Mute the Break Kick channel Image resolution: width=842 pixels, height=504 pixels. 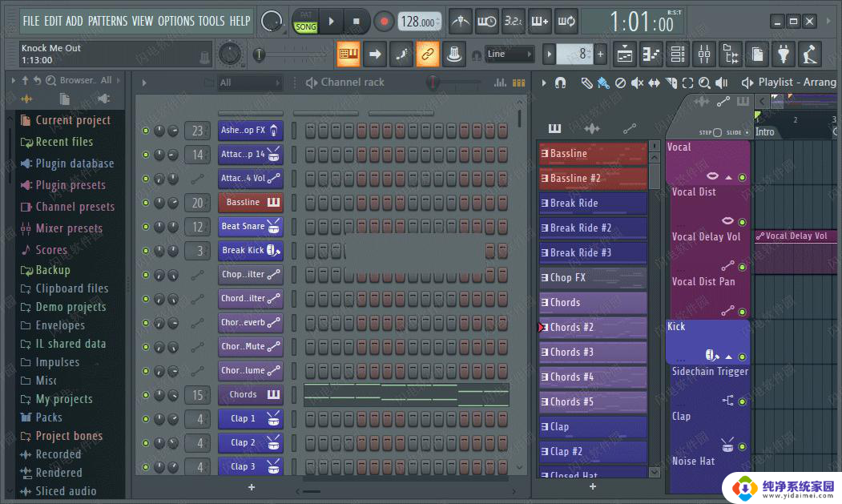[146, 250]
